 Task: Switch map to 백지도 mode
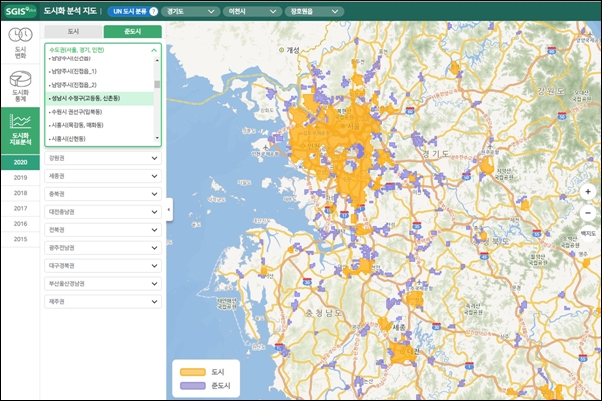coord(588,234)
